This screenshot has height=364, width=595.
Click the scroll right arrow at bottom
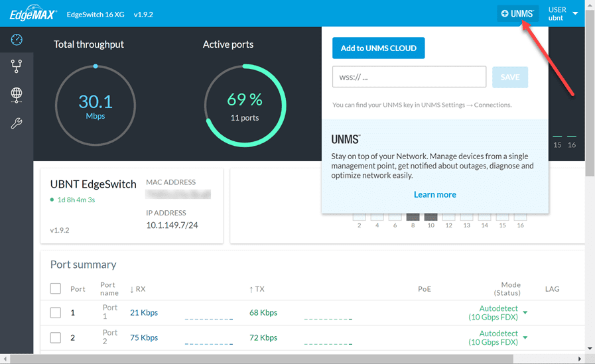[580, 359]
